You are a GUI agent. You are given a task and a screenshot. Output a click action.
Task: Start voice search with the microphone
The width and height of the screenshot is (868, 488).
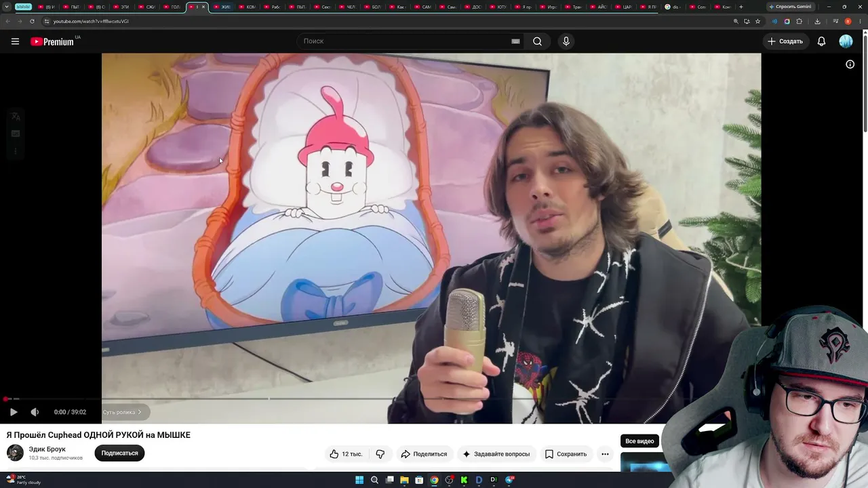click(566, 41)
